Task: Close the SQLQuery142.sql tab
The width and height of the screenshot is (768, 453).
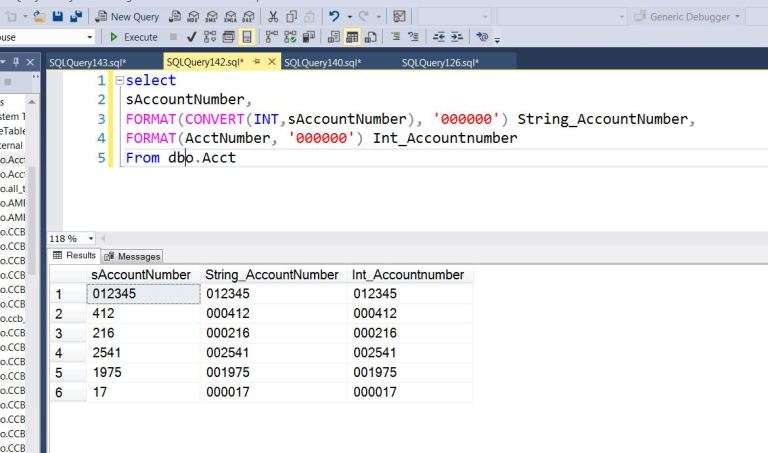Action: [272, 62]
